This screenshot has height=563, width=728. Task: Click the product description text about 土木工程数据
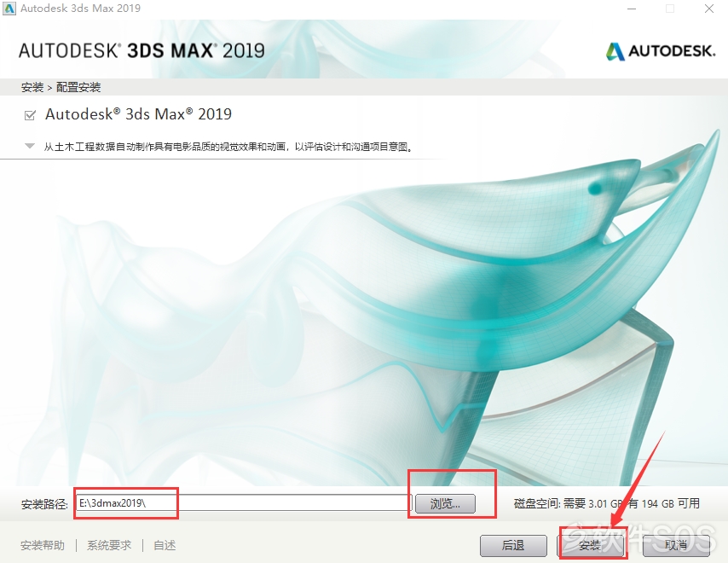pyautogui.click(x=228, y=147)
